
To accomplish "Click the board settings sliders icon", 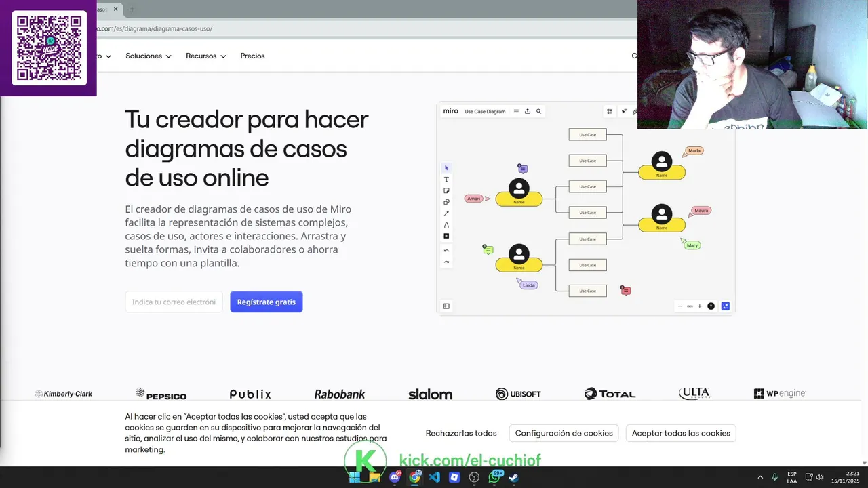I will (x=610, y=111).
